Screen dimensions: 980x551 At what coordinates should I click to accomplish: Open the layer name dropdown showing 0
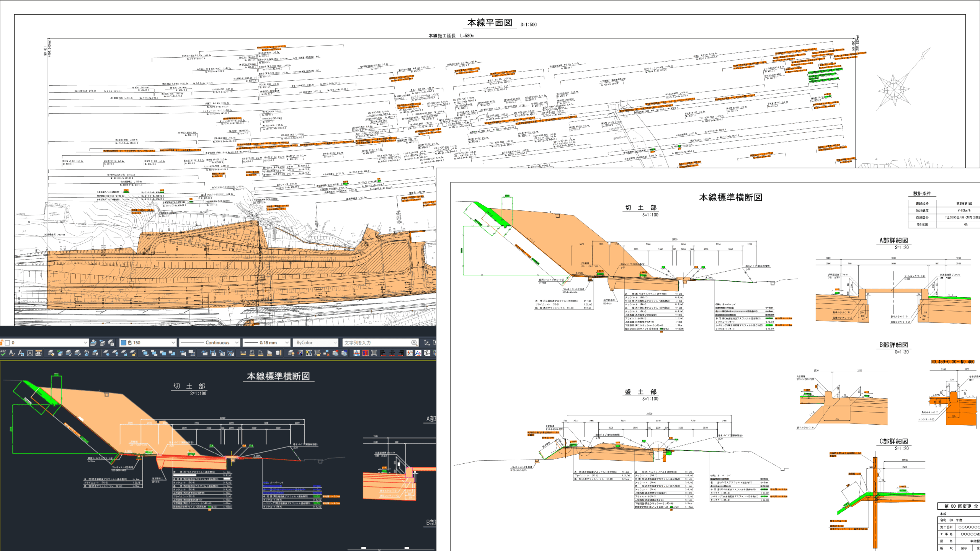[85, 342]
